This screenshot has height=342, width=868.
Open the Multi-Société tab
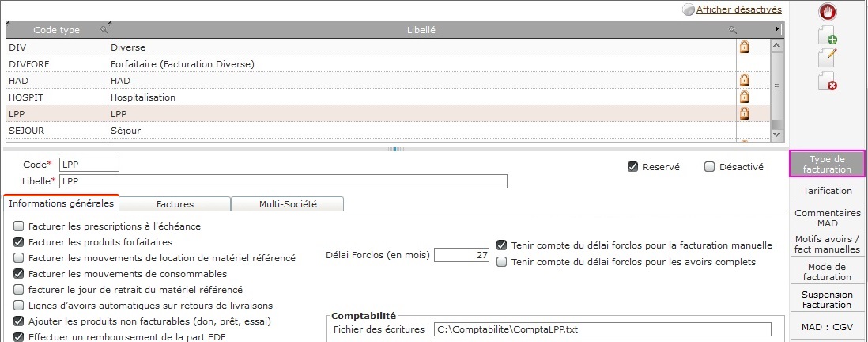click(288, 204)
